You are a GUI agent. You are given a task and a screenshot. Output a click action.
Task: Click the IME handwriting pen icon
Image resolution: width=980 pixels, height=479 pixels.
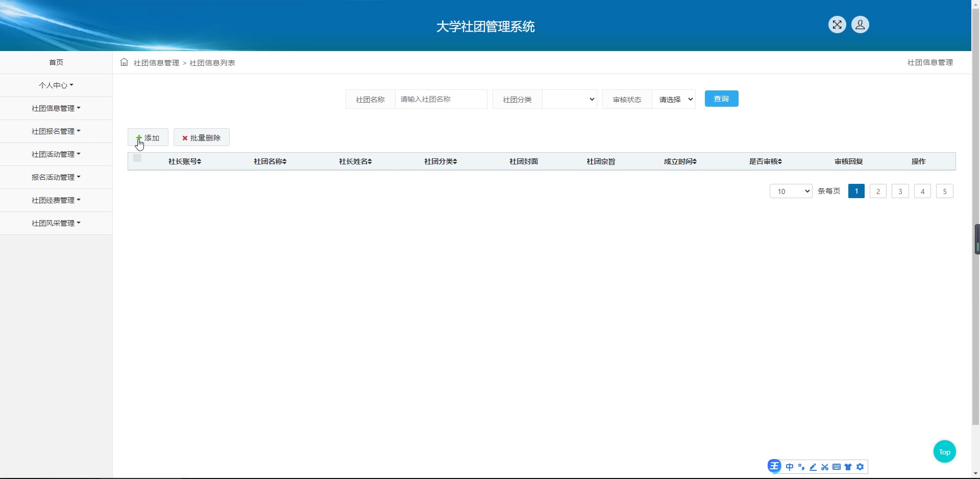[x=813, y=467]
